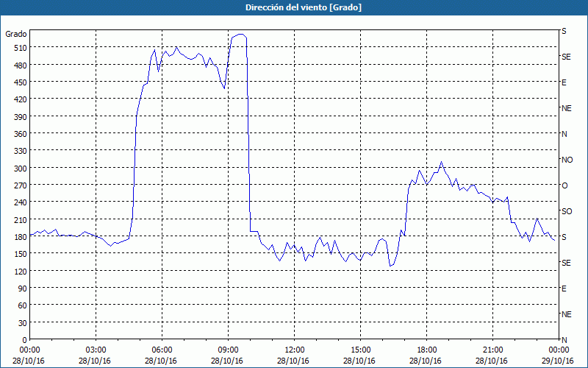588x368 pixels.
Task: Click the 0 value on the left axis
Action: coord(25,340)
